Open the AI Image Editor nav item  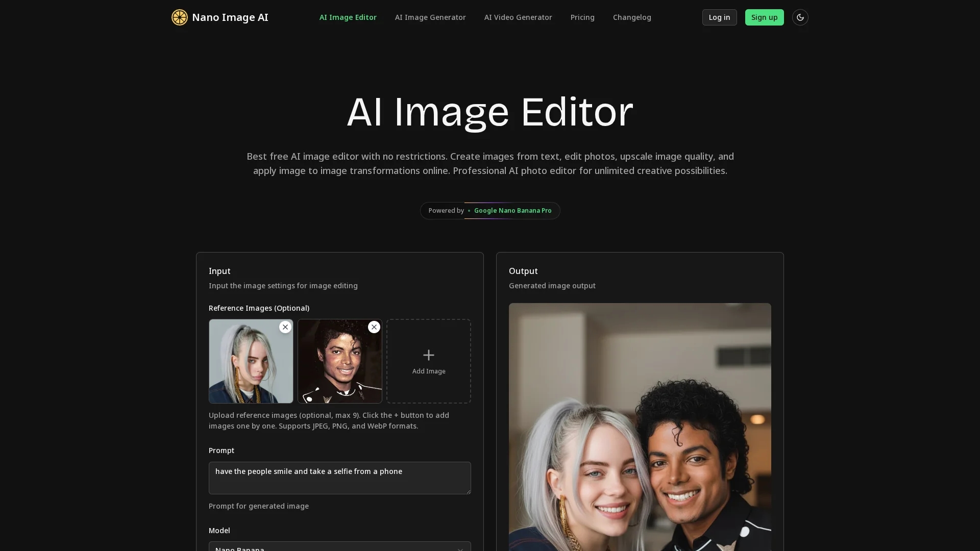[348, 17]
